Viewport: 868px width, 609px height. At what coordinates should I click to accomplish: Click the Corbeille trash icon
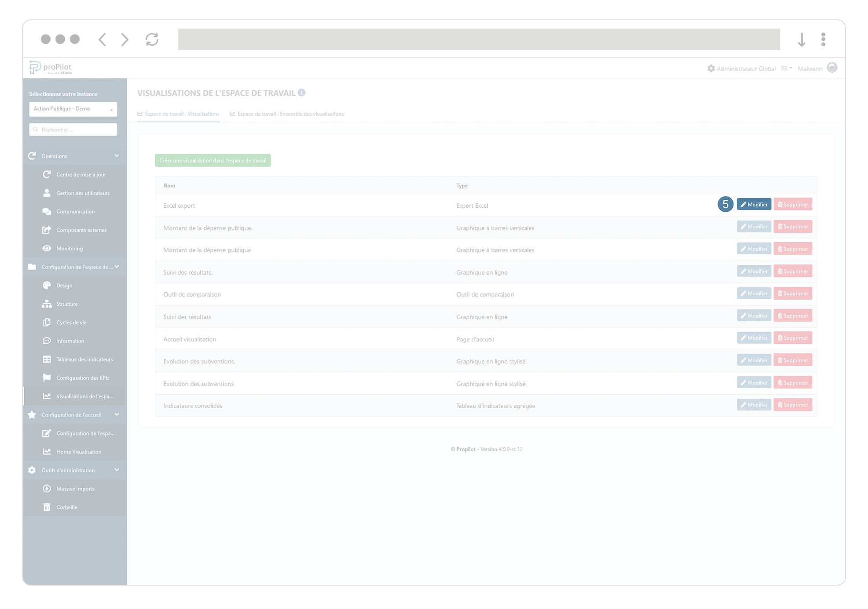click(x=47, y=507)
